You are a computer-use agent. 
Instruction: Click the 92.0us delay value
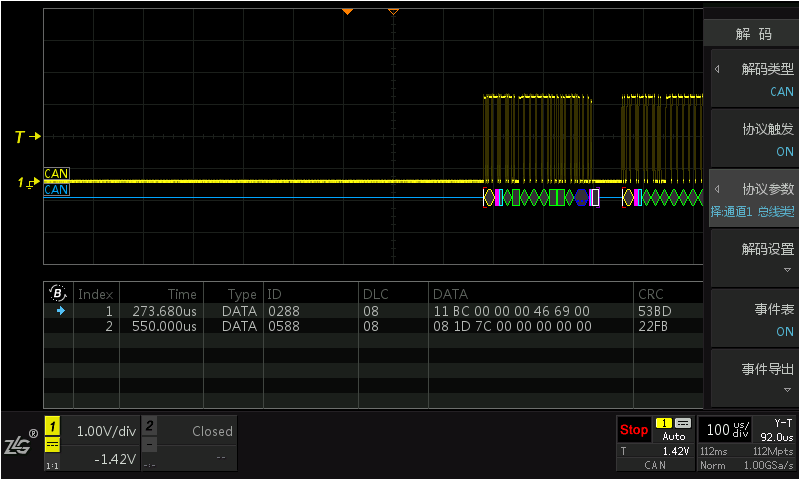(x=777, y=437)
